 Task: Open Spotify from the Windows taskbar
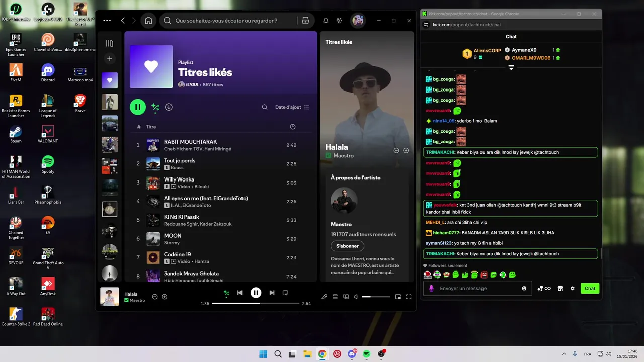(x=367, y=354)
